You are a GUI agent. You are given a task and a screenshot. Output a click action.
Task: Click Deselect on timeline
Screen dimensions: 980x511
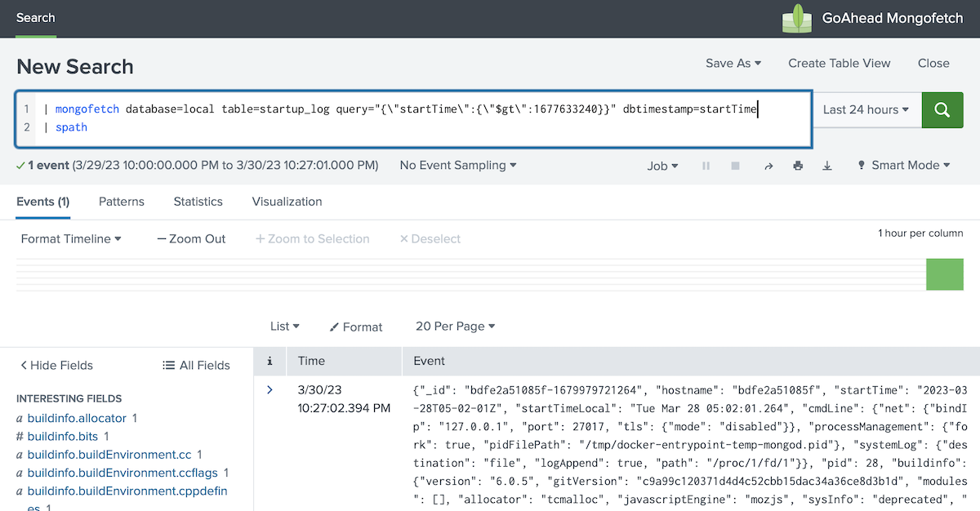pyautogui.click(x=430, y=238)
